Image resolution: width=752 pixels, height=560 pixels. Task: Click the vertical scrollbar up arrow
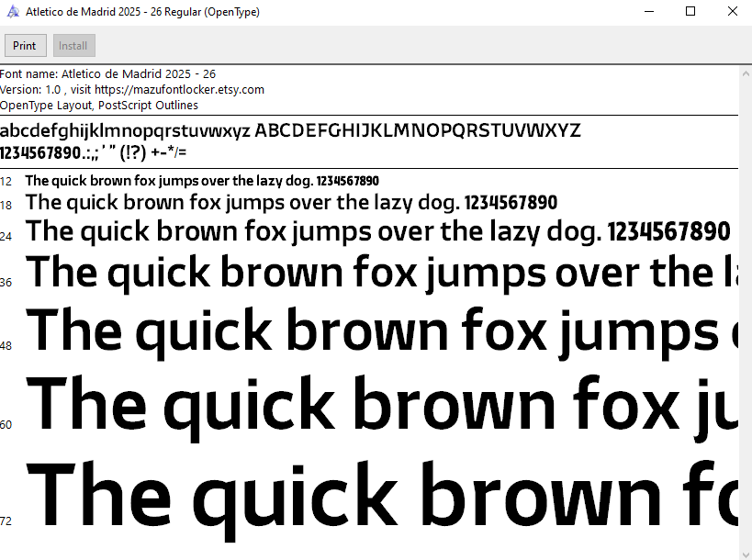tap(745, 72)
